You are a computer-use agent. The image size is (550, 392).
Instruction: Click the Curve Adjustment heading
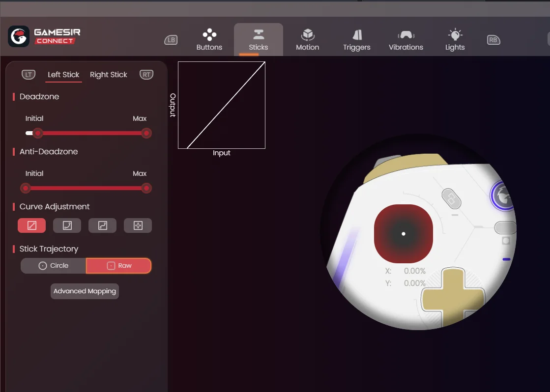[55, 207]
